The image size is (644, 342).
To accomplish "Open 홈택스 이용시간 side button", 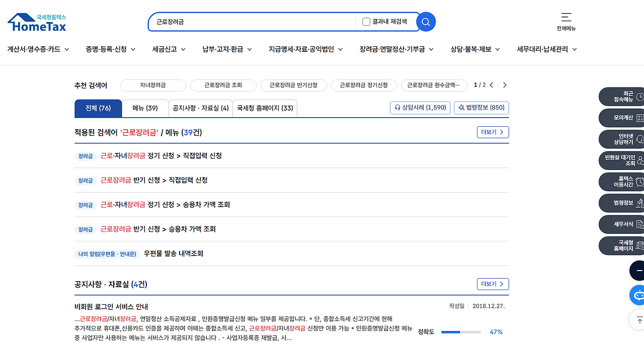I will pyautogui.click(x=621, y=182).
